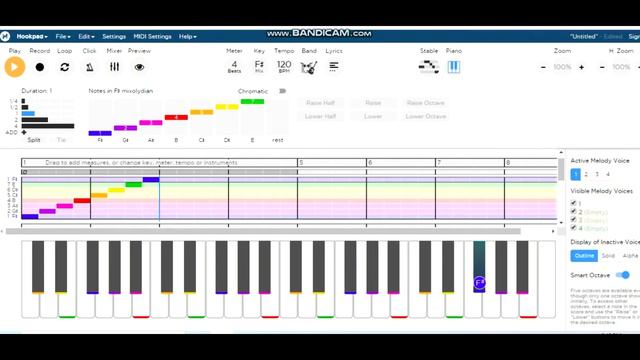Screen dimensions: 640x360
Task: Select Alpha inactive voice display
Action: (630, 256)
